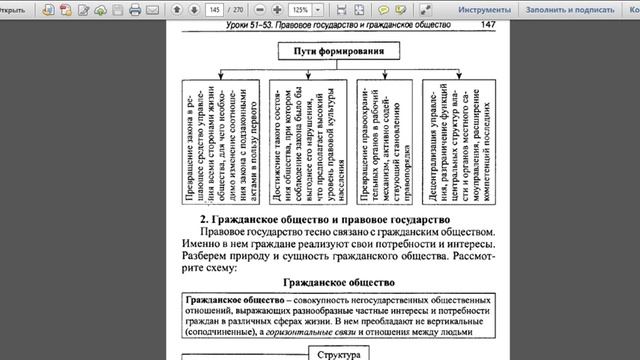Click the vertical box beginning 'Децентрализация управления'
Image resolution: width=640 pixels, height=360 pixels.
pyautogui.click(x=459, y=142)
